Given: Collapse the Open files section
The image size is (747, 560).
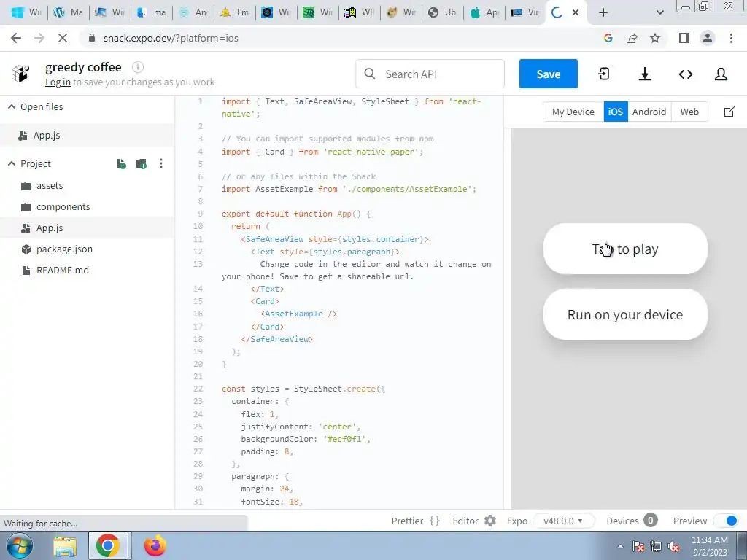Looking at the screenshot, I should 12,106.
